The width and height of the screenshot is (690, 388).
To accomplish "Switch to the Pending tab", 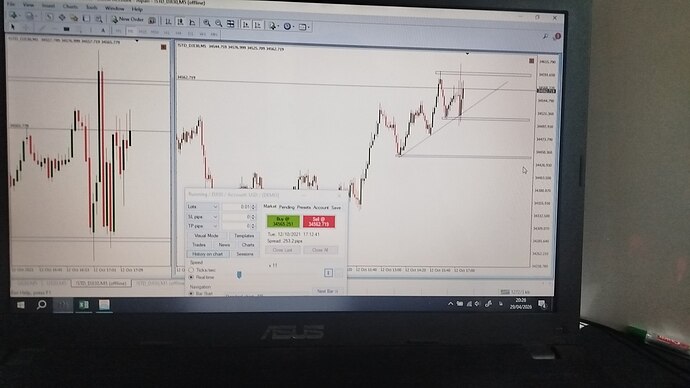I will 286,207.
